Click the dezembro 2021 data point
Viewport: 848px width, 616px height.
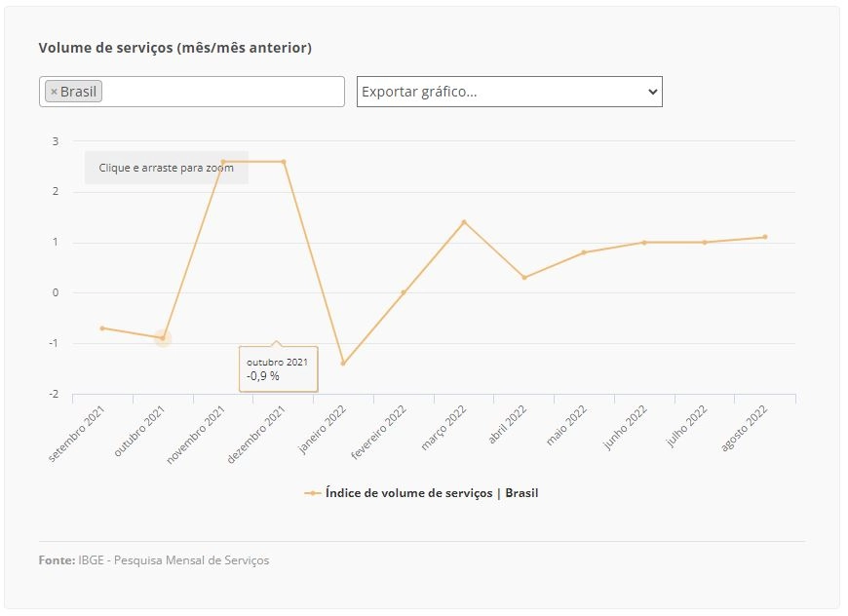click(284, 162)
